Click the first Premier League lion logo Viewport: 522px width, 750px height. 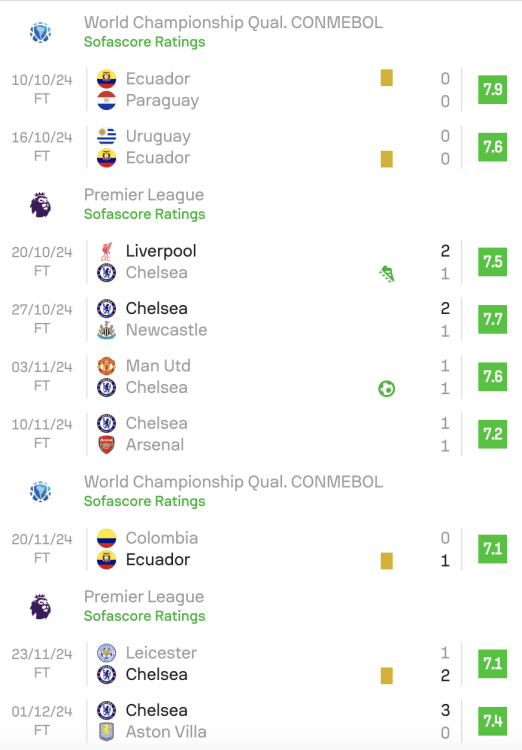[41, 205]
